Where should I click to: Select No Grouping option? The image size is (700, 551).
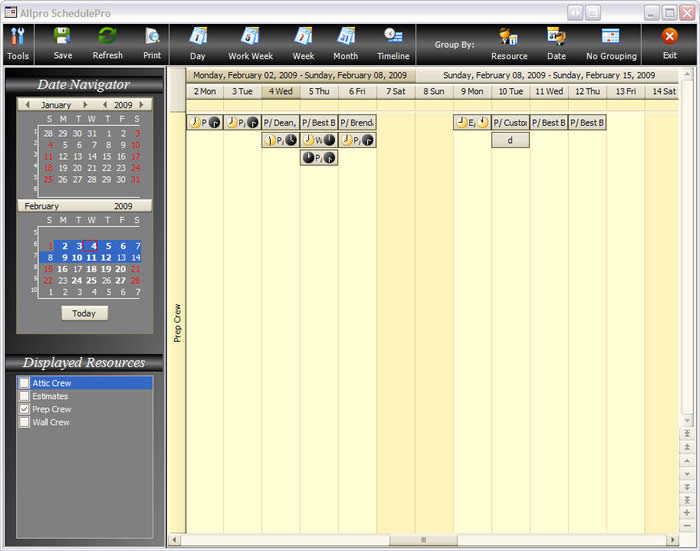click(611, 44)
